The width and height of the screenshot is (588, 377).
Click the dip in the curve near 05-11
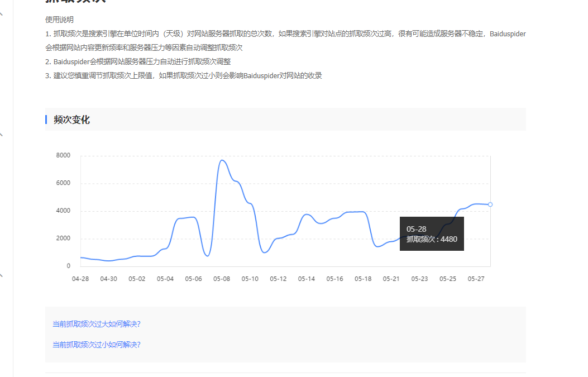pos(264,252)
